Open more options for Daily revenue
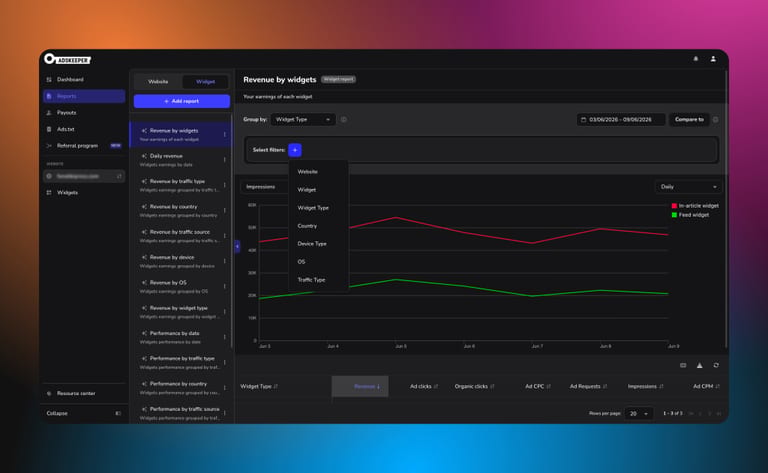This screenshot has height=473, width=768. coord(225,160)
